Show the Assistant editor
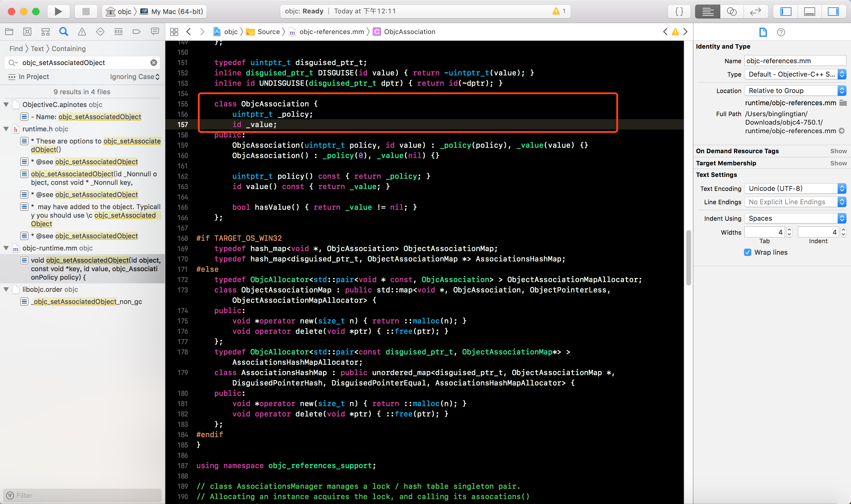This screenshot has width=851, height=504. pyautogui.click(x=732, y=12)
